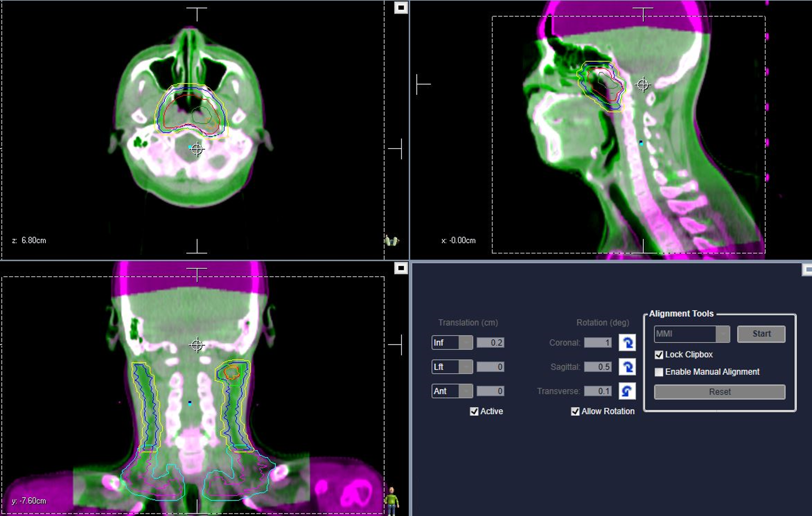Enable Manual Alignment checkbox
Viewport: 812px width, 516px height.
[659, 372]
